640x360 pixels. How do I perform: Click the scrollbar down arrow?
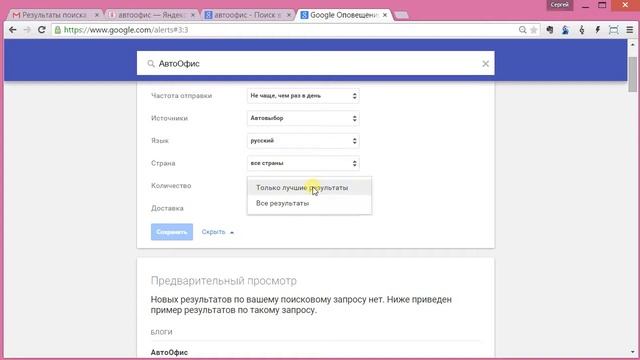pyautogui.click(x=633, y=352)
